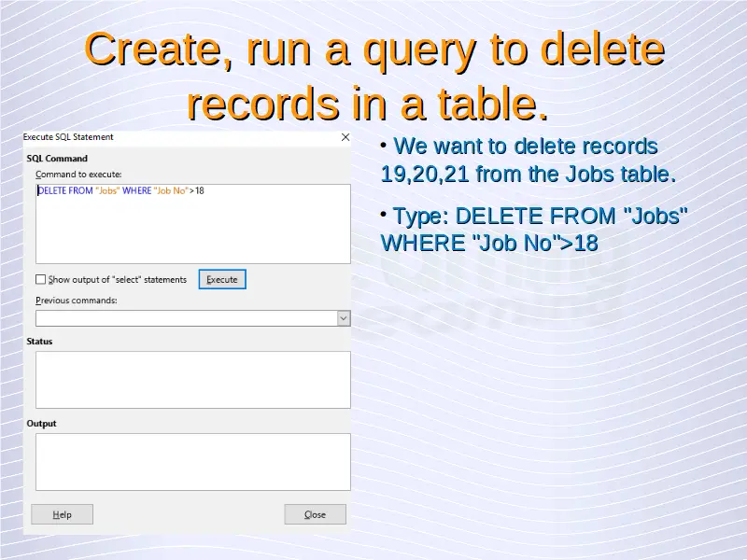Click the 'SQL Command' section heading

(x=57, y=159)
